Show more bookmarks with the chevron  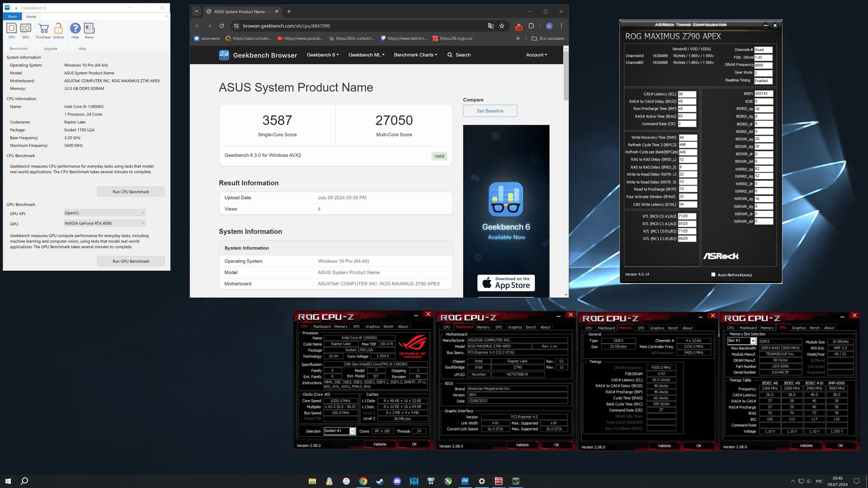(518, 38)
